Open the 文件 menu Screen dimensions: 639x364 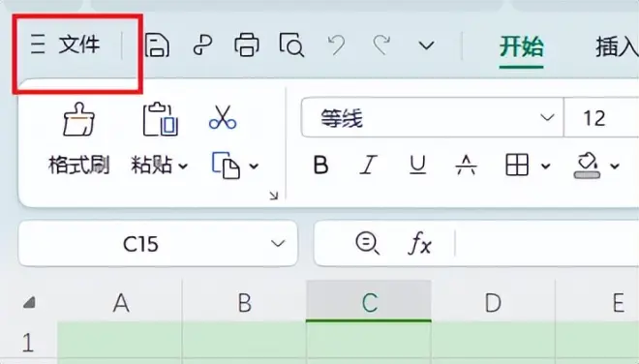pos(79,44)
